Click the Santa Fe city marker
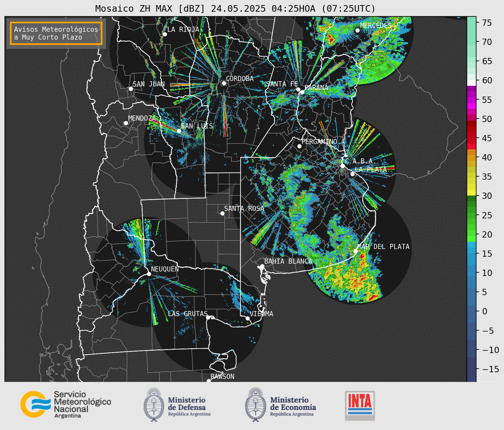 pos(298,89)
